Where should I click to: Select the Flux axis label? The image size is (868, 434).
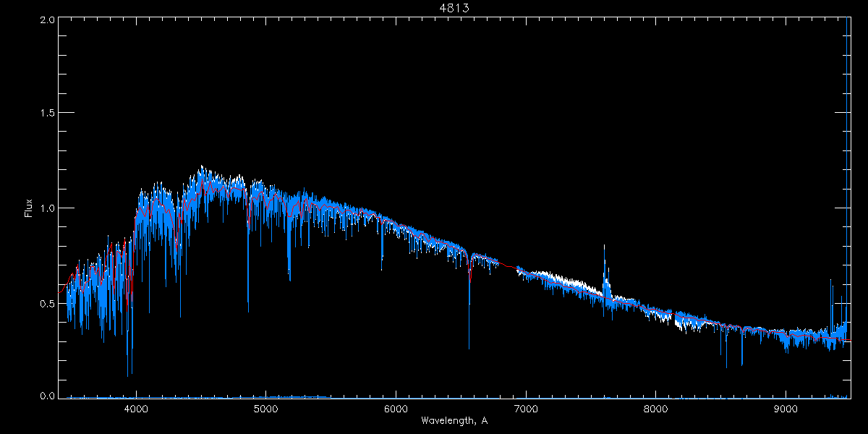click(x=29, y=208)
